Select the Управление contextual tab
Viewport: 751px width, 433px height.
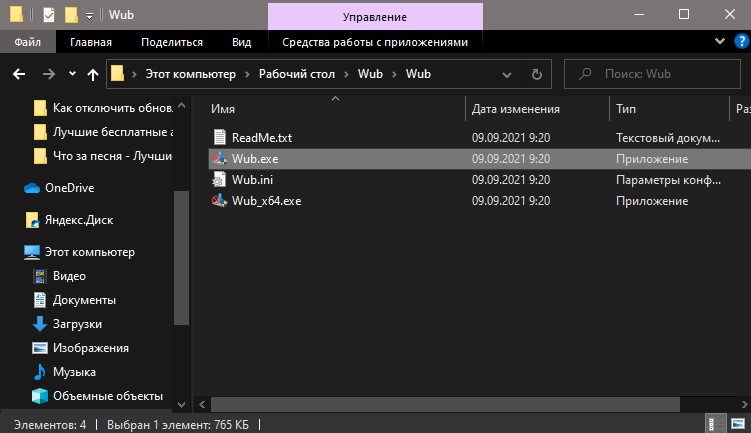click(375, 17)
